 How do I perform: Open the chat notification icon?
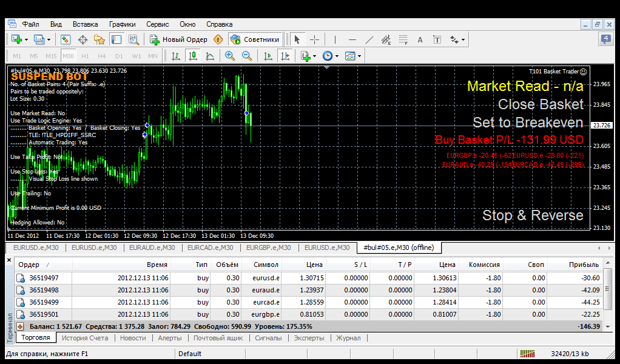click(x=605, y=39)
